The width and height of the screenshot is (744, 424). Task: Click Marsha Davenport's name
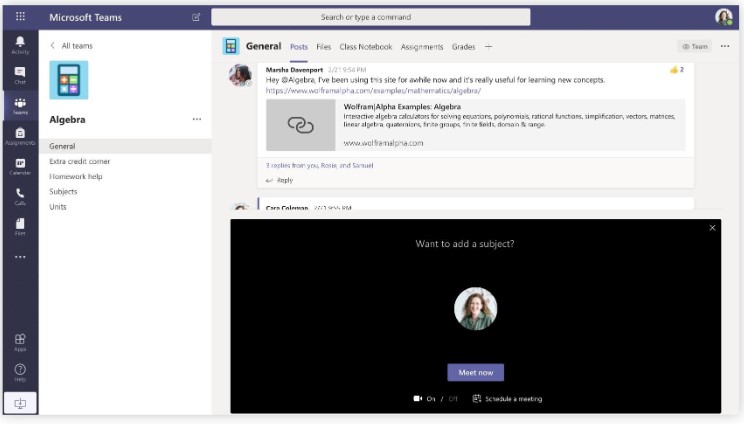(x=294, y=70)
